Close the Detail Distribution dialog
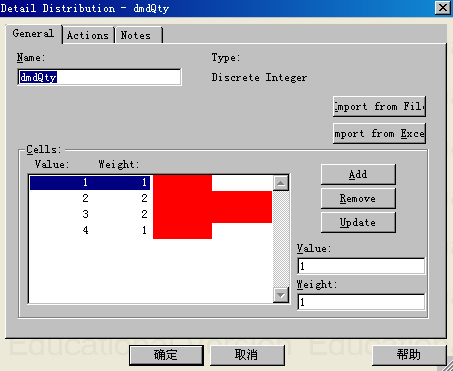 [443, 7]
